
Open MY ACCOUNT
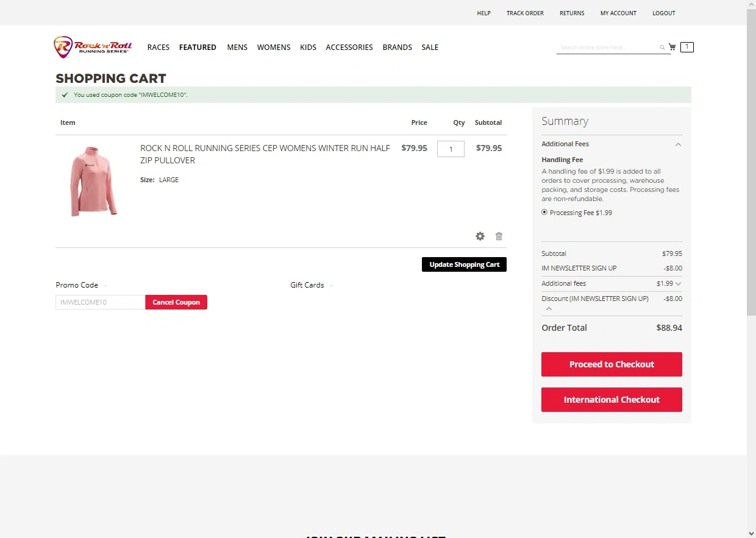(x=618, y=13)
